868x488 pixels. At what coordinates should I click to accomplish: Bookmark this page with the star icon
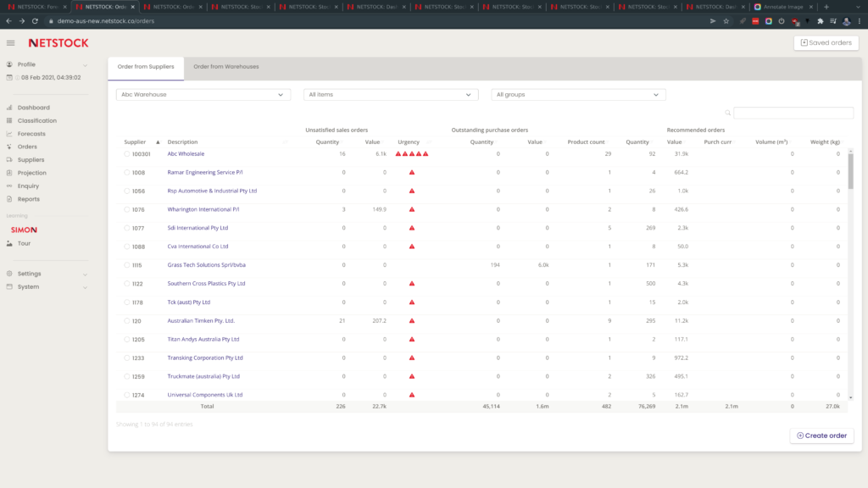[x=726, y=21]
